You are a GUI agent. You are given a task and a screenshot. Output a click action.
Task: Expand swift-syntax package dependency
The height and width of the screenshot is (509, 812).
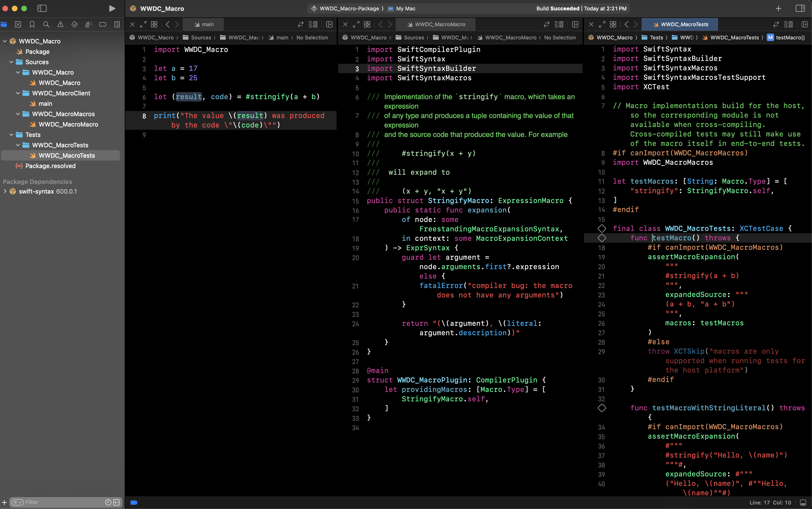tap(5, 191)
